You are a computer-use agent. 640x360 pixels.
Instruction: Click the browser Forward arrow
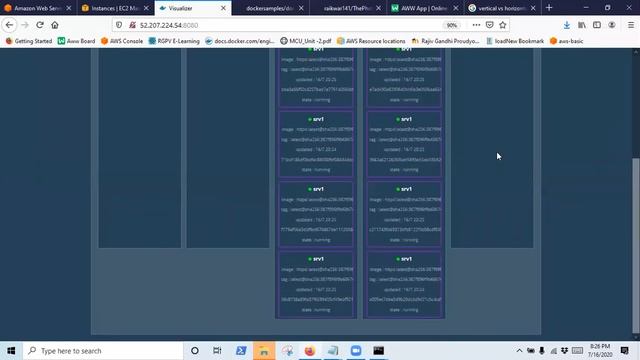click(x=25, y=25)
